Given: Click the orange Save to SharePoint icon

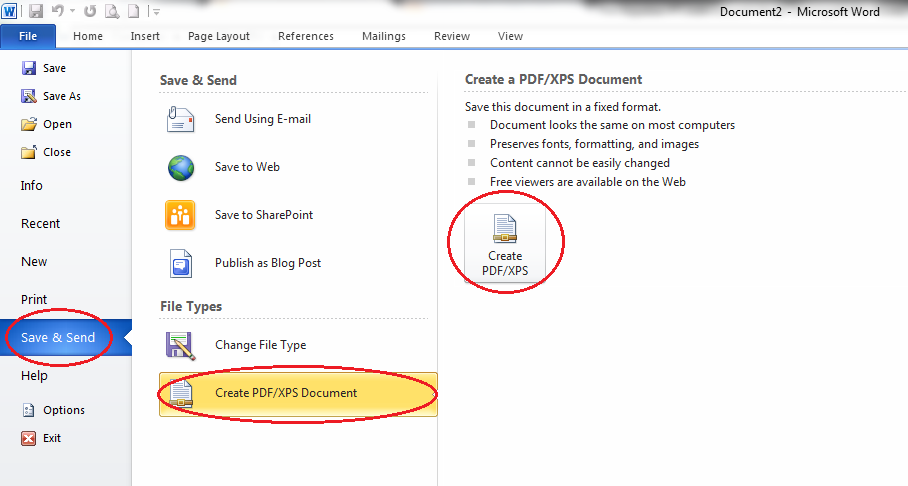Looking at the screenshot, I should point(180,215).
